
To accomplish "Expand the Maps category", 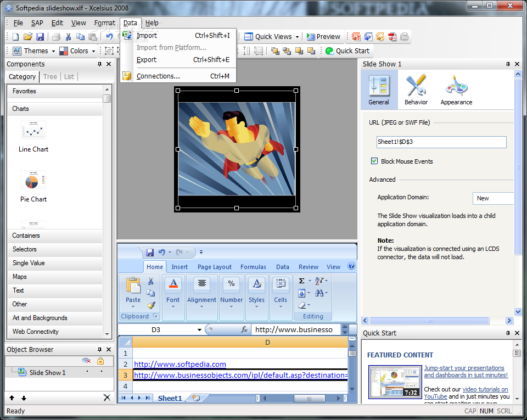I will (x=55, y=277).
